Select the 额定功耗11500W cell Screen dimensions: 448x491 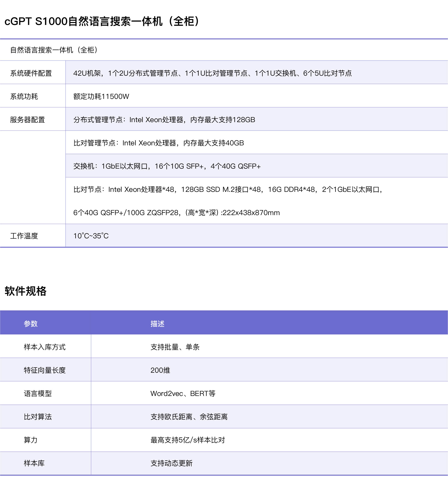(101, 96)
